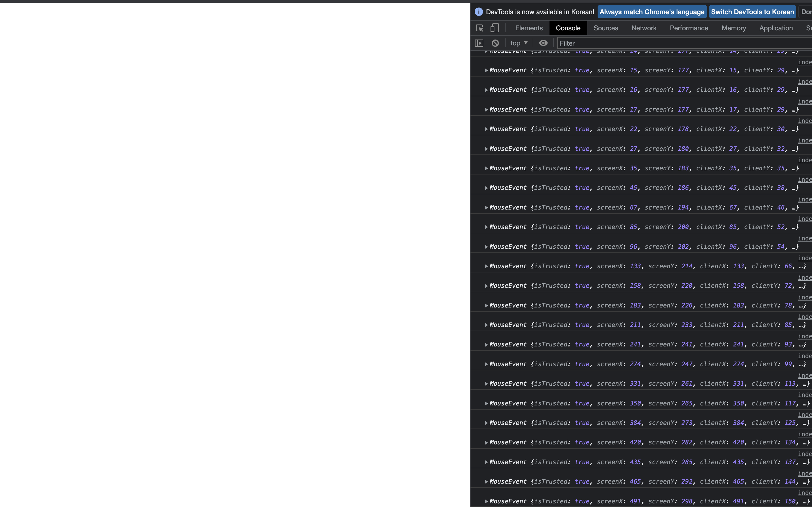The image size is (812, 507).
Task: Show the console sidebar icon
Action: (479, 43)
